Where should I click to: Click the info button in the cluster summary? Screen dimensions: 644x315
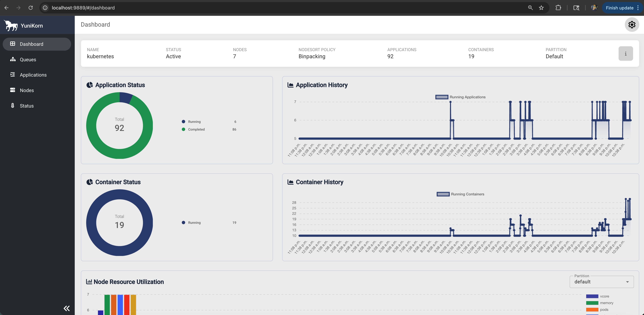pyautogui.click(x=625, y=53)
